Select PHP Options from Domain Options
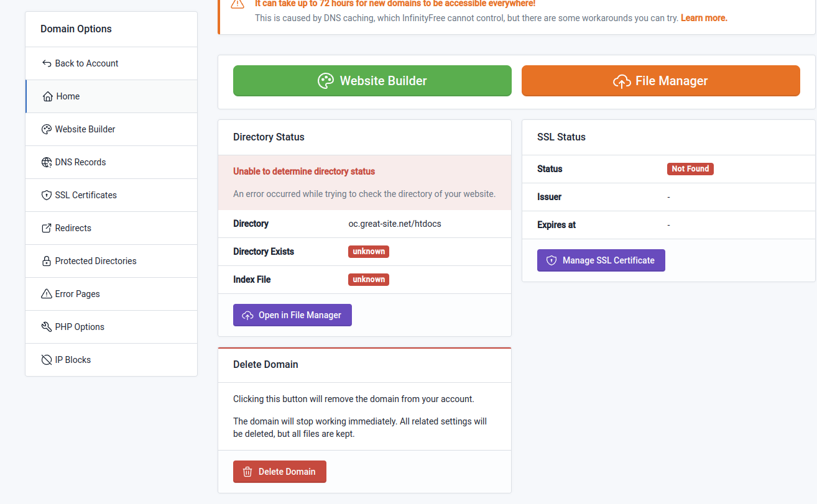 [x=80, y=327]
